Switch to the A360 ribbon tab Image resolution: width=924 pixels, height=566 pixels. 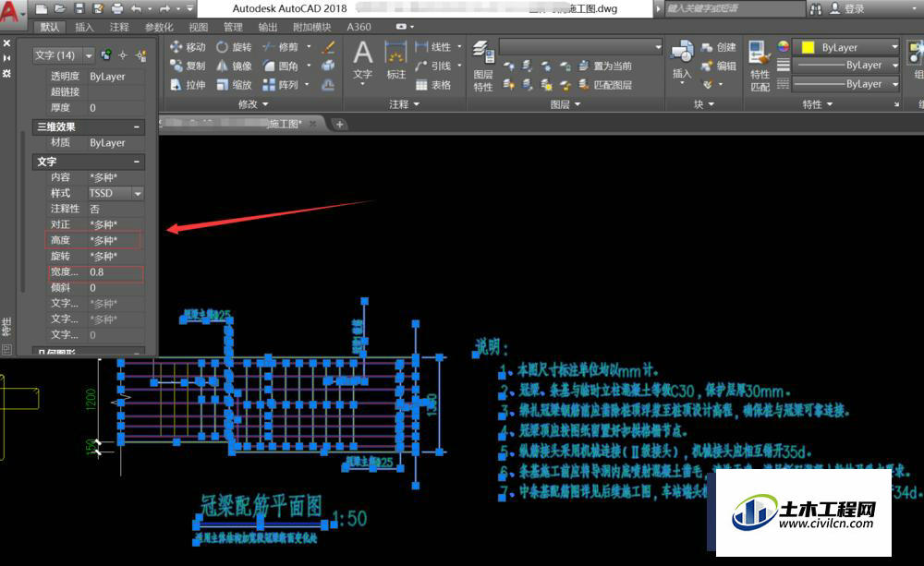tap(359, 27)
